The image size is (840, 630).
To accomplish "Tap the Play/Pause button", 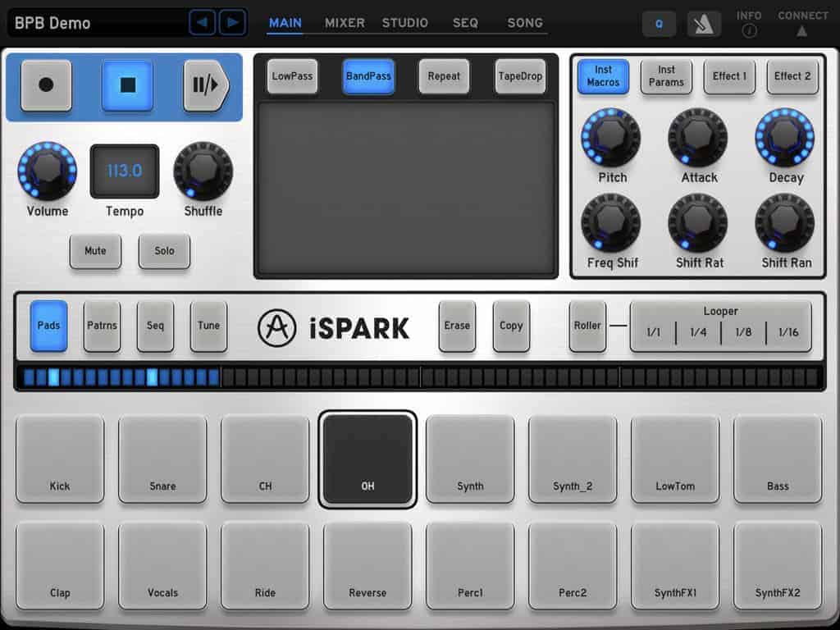I will [x=205, y=85].
